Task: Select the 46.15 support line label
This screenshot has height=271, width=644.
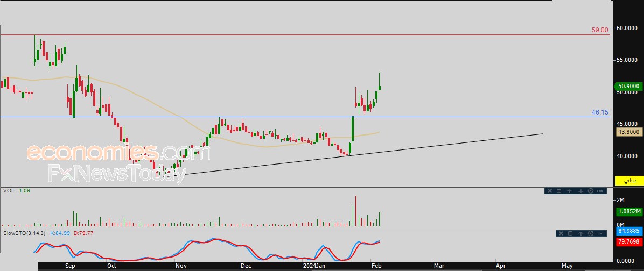Action: click(600, 112)
